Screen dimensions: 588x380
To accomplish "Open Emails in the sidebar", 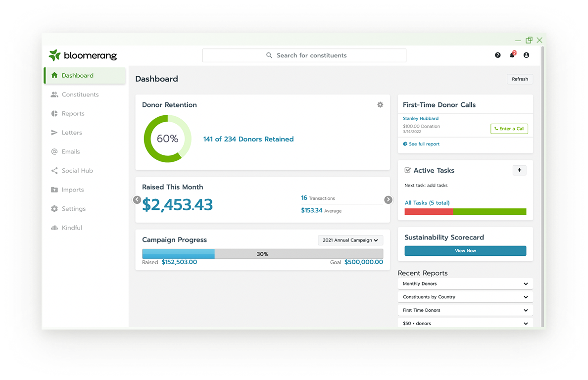I will tap(71, 152).
